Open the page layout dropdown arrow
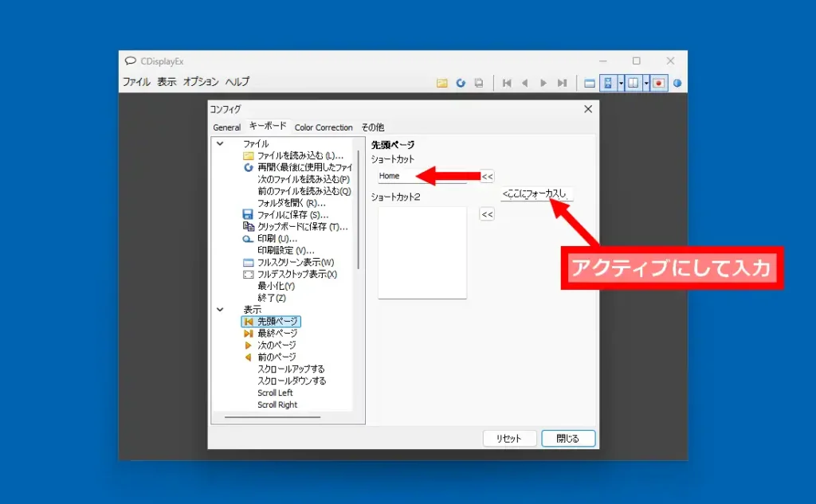Image resolution: width=816 pixels, height=504 pixels. pos(645,82)
